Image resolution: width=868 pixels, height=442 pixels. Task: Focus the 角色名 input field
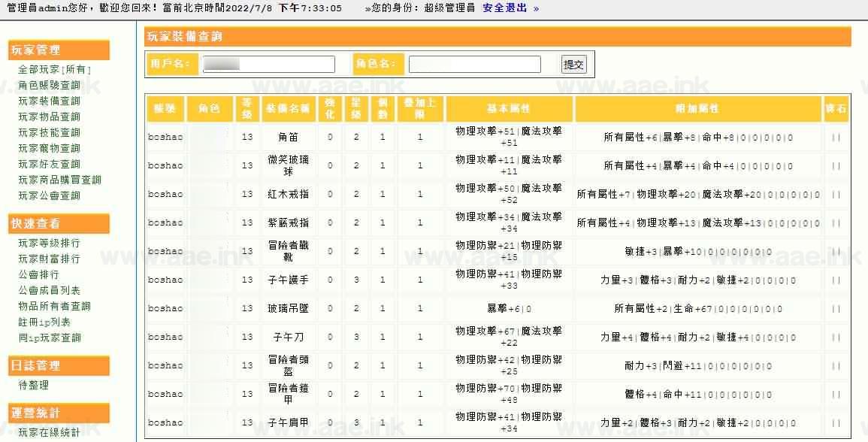coord(474,64)
